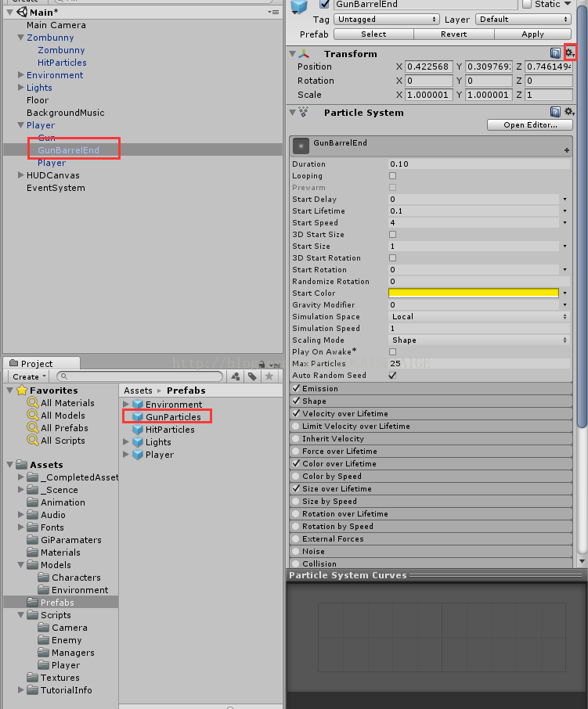This screenshot has width=588, height=709.
Task: Select the GunParticles prefab icon
Action: [138, 417]
